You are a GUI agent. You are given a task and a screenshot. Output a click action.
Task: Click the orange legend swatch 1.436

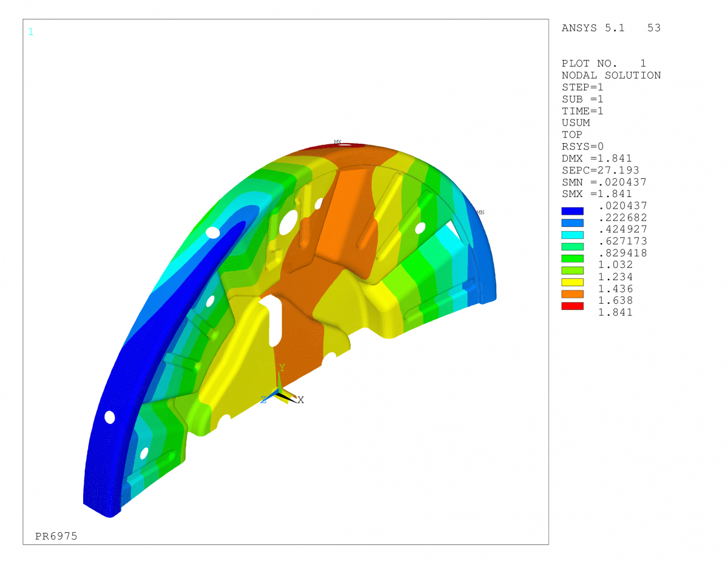[572, 294]
